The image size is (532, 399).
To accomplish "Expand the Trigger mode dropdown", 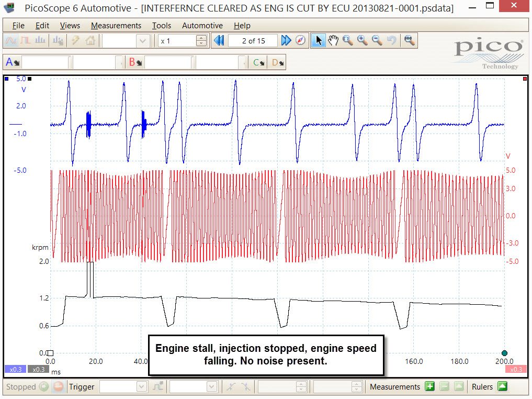I will [141, 386].
